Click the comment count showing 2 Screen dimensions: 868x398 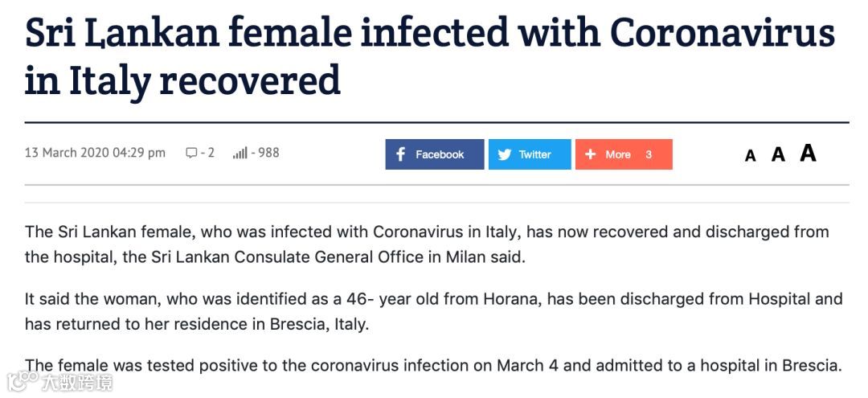click(207, 153)
